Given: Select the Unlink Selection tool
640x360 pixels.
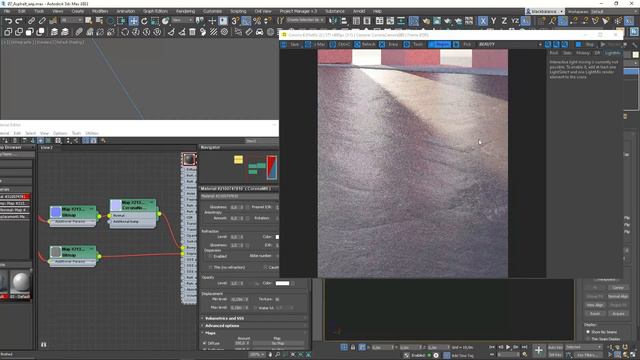Looking at the screenshot, I should [x=42, y=21].
